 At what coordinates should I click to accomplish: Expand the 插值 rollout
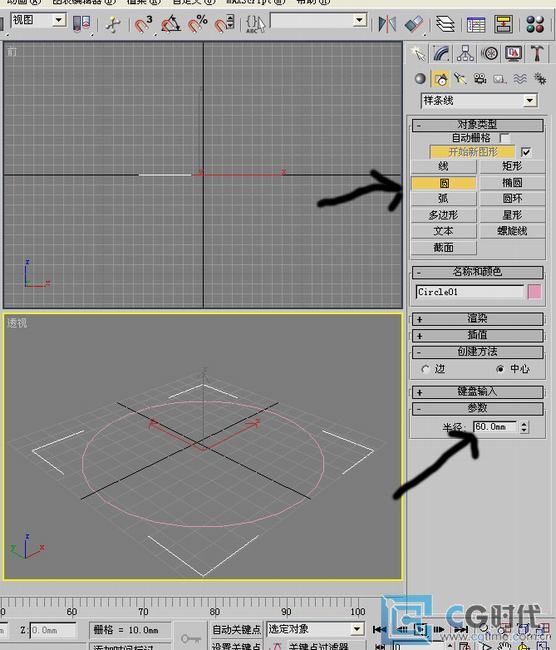click(478, 335)
